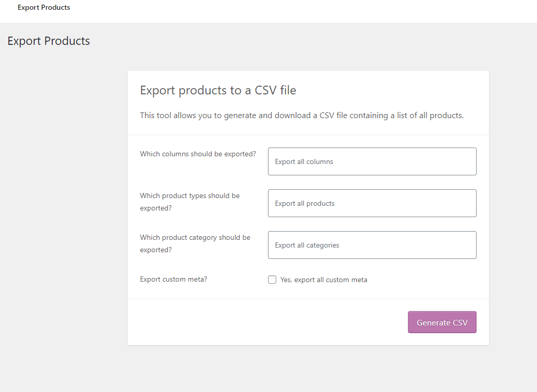Viewport: 537px width, 392px height.
Task: Click the empty white top bar area
Action: point(310,10)
